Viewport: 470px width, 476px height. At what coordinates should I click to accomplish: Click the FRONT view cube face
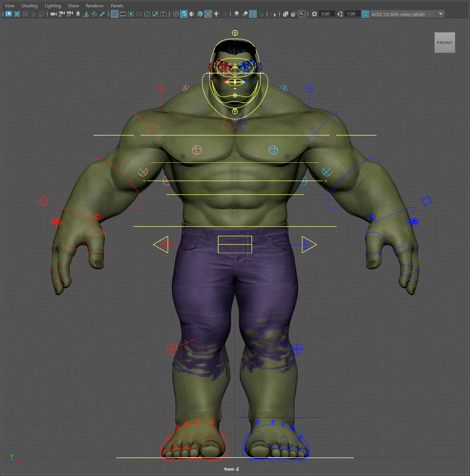[x=445, y=43]
